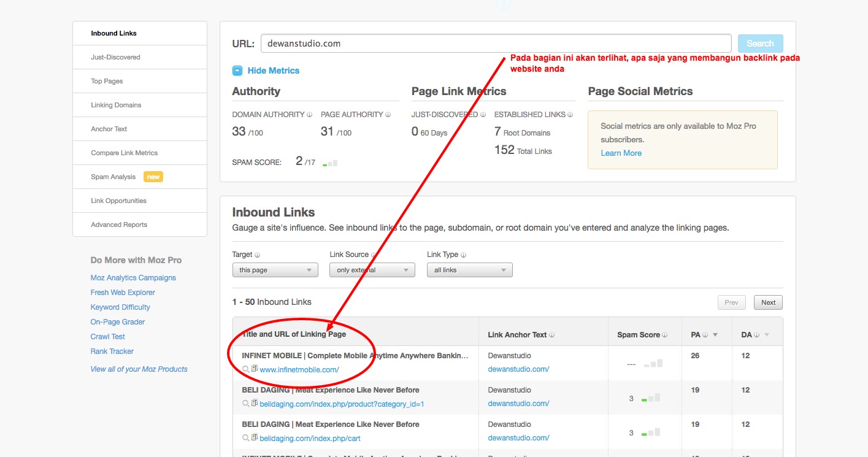Show info for Established Links metric

click(x=570, y=115)
